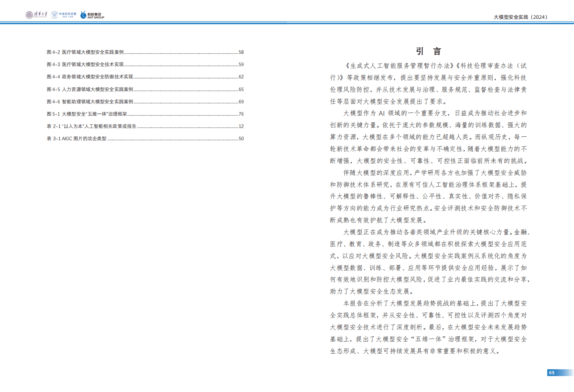Open entry 图4-3 医疗领域大模型安全技术实现

tap(145, 64)
